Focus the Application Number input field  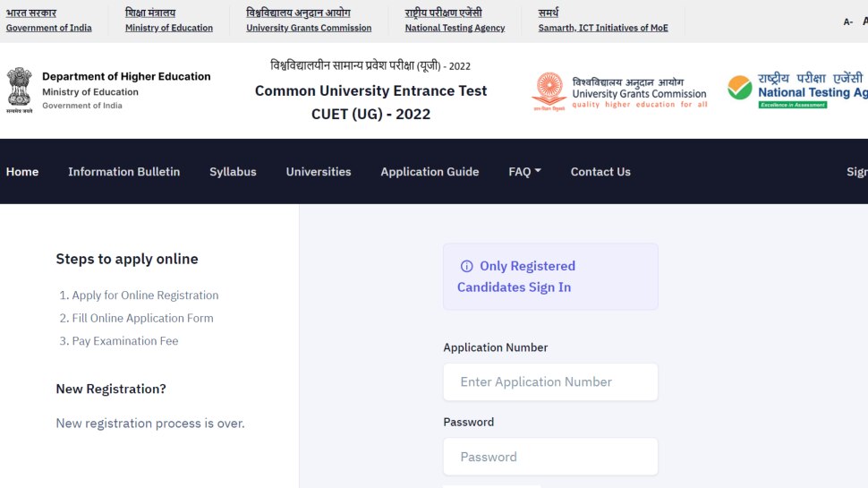tap(550, 382)
